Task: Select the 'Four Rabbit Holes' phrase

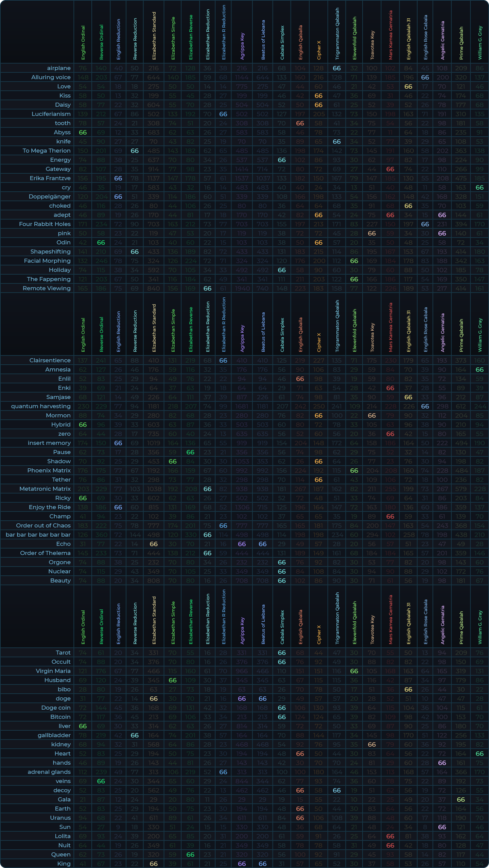Action: (x=45, y=224)
